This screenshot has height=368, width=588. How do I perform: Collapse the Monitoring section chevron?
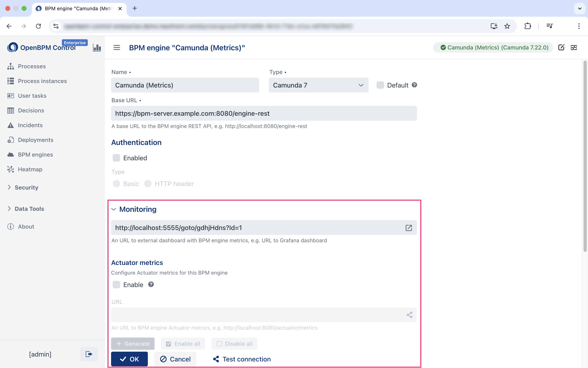pos(114,209)
